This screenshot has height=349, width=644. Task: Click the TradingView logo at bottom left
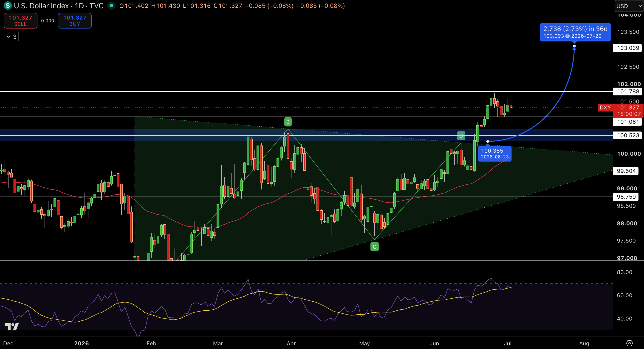(12, 327)
